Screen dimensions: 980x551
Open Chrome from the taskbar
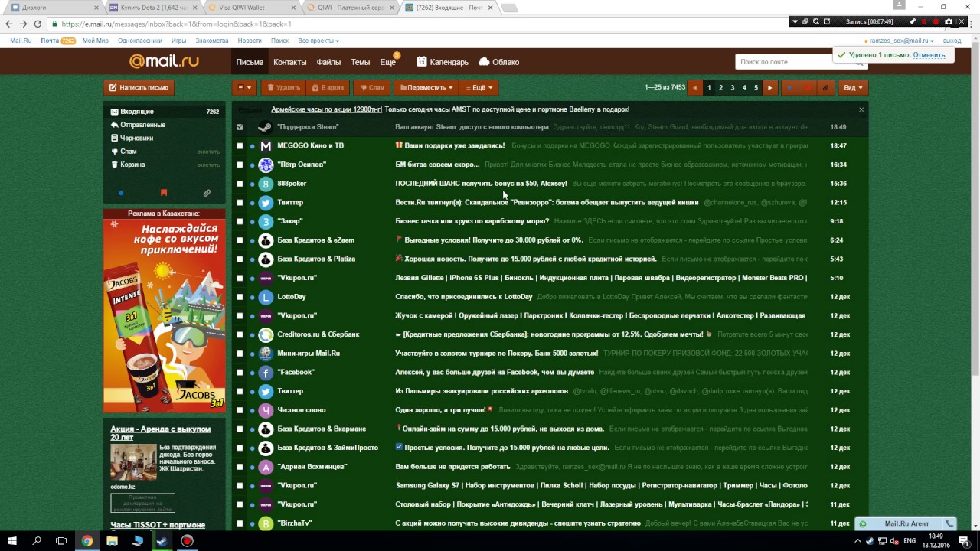point(87,540)
